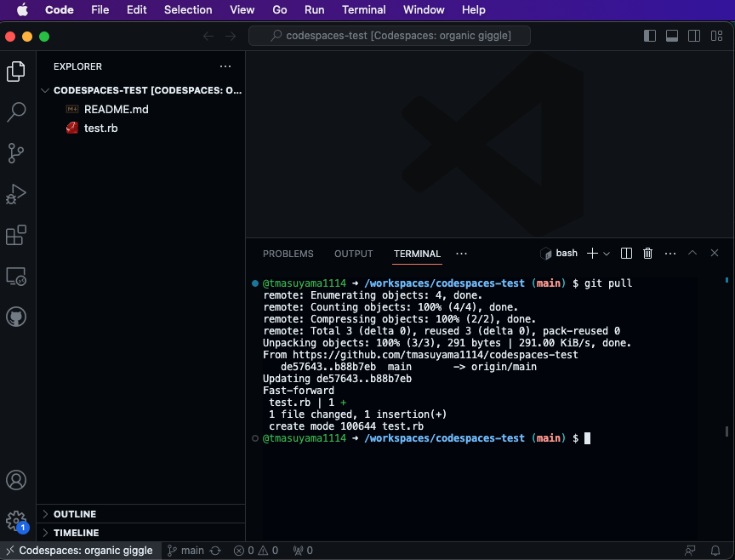The height and width of the screenshot is (560, 735).
Task: Expand the TIMELINE section
Action: coord(77,533)
